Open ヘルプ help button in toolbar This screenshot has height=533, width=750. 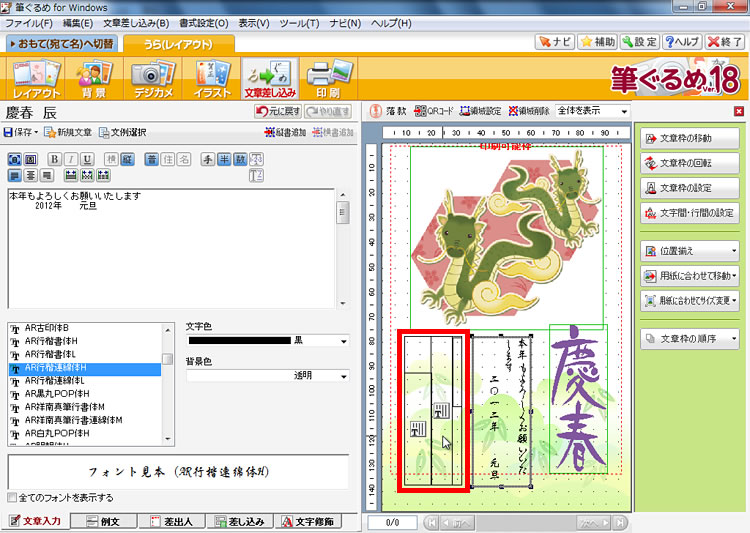[x=683, y=42]
